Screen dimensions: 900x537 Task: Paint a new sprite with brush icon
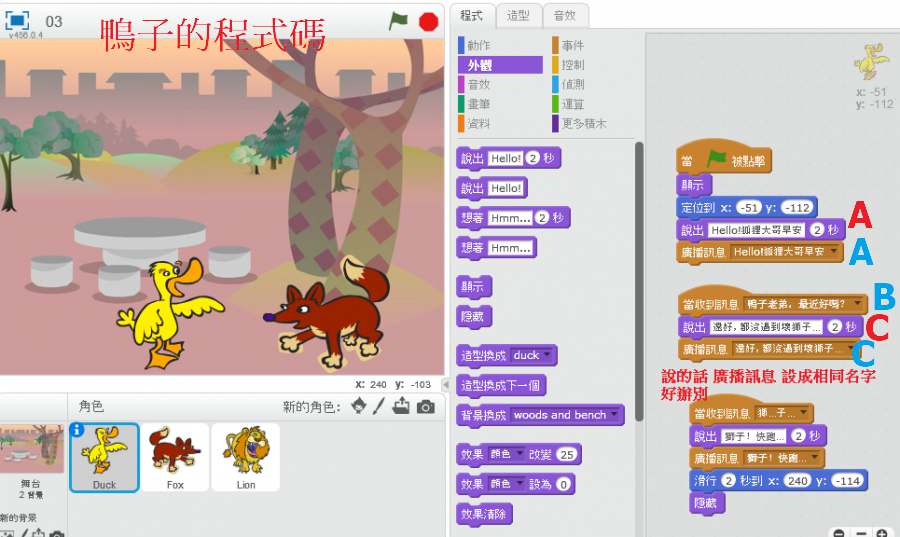click(x=379, y=406)
